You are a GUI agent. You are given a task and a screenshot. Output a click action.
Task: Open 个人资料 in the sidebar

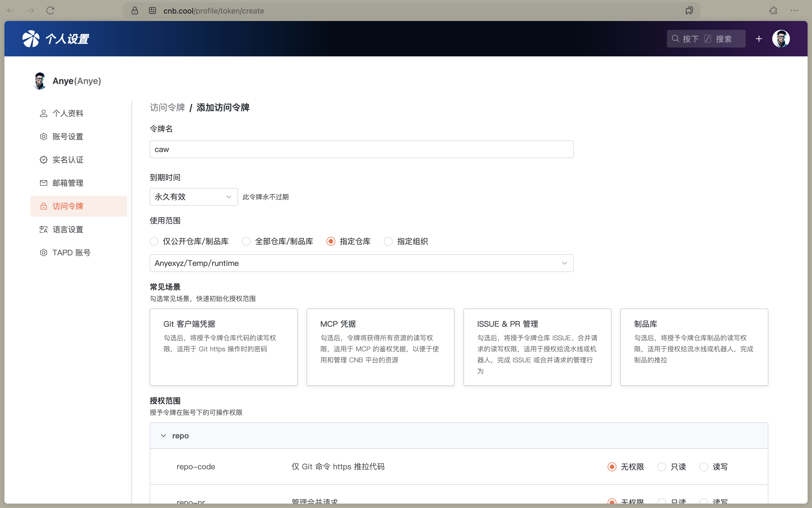[78, 114]
